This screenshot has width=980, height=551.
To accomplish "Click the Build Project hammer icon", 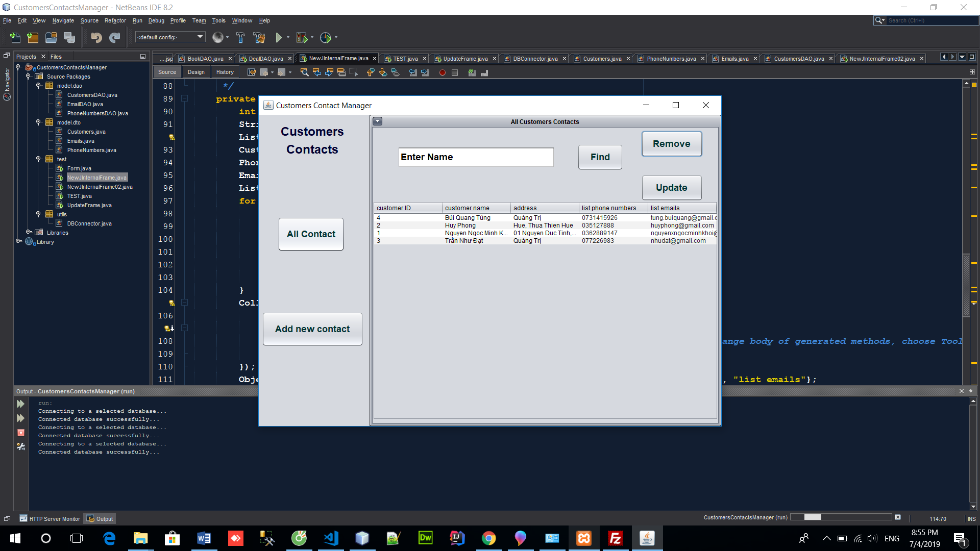I will point(240,37).
